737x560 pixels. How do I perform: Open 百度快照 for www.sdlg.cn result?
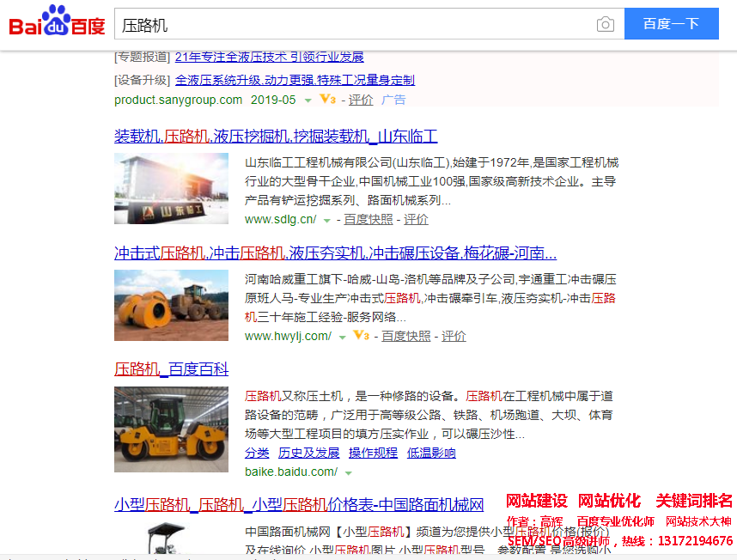368,219
